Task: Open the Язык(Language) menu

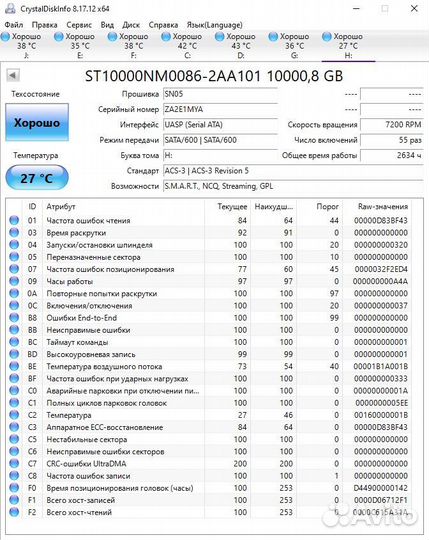Action: (214, 25)
